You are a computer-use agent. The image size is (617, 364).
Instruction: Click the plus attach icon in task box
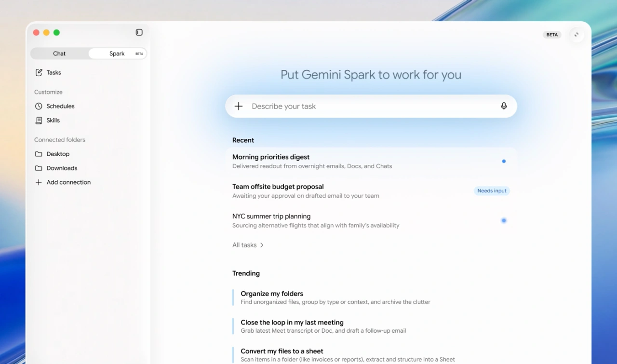[239, 106]
